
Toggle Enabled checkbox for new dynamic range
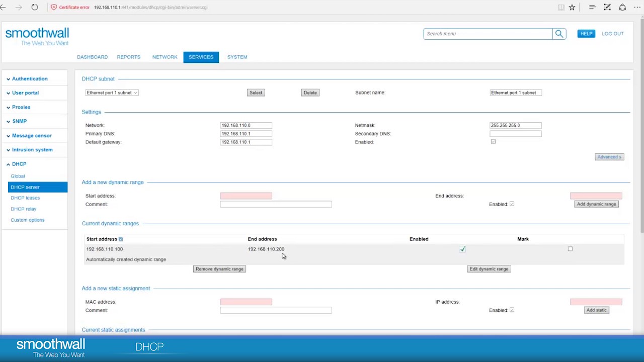pos(512,204)
